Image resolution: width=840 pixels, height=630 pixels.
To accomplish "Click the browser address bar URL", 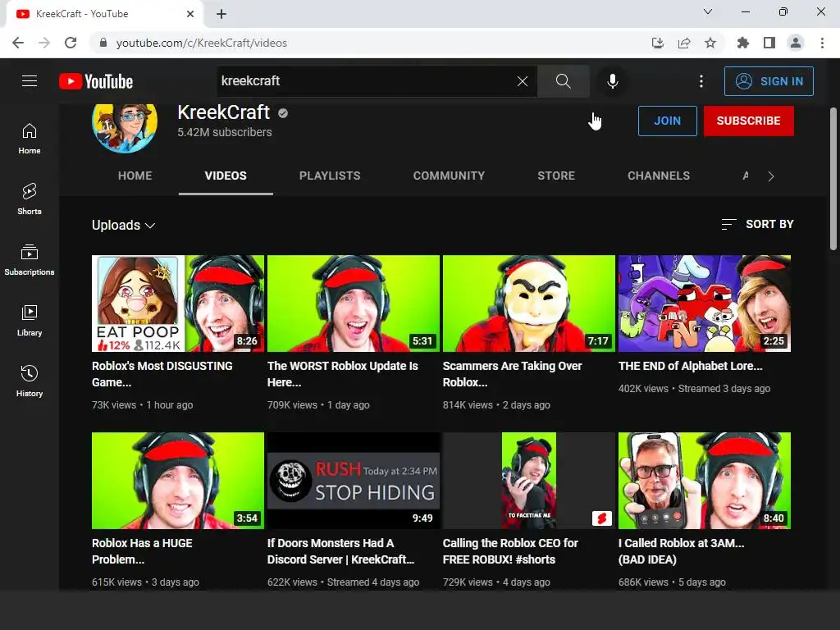I will pos(202,43).
